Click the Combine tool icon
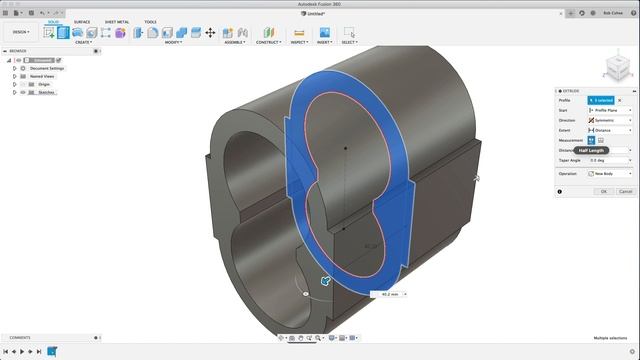640x360 pixels. click(x=181, y=33)
